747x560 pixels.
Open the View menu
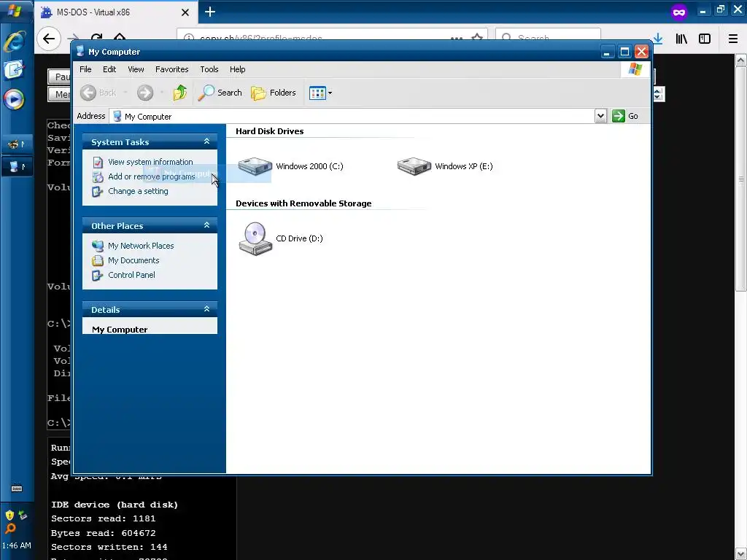click(x=136, y=69)
